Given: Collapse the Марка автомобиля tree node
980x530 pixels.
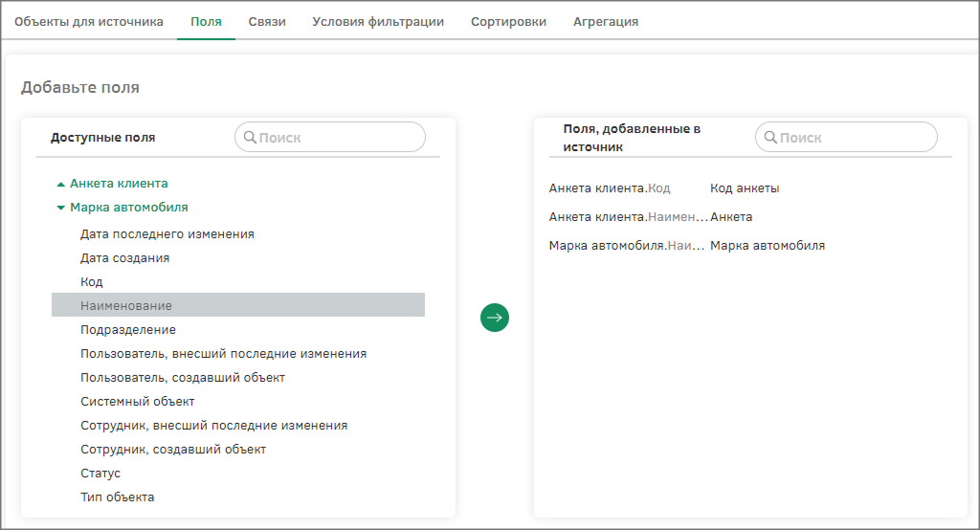Looking at the screenshot, I should 61,208.
